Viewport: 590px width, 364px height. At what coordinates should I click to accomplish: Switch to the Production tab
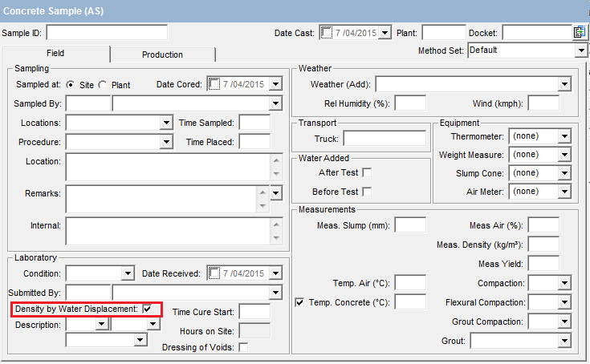pos(162,55)
